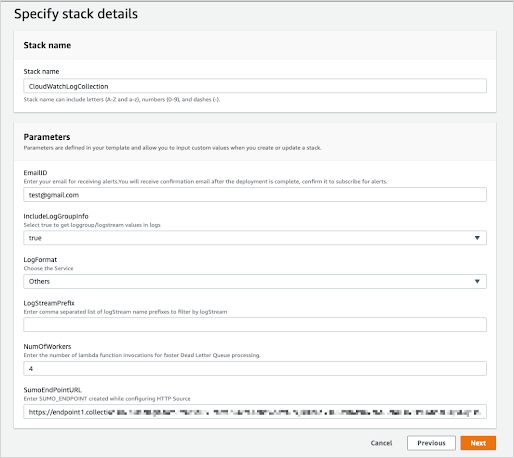Click the 'LogFormat' label
This screenshot has height=458, width=514.
click(x=40, y=260)
